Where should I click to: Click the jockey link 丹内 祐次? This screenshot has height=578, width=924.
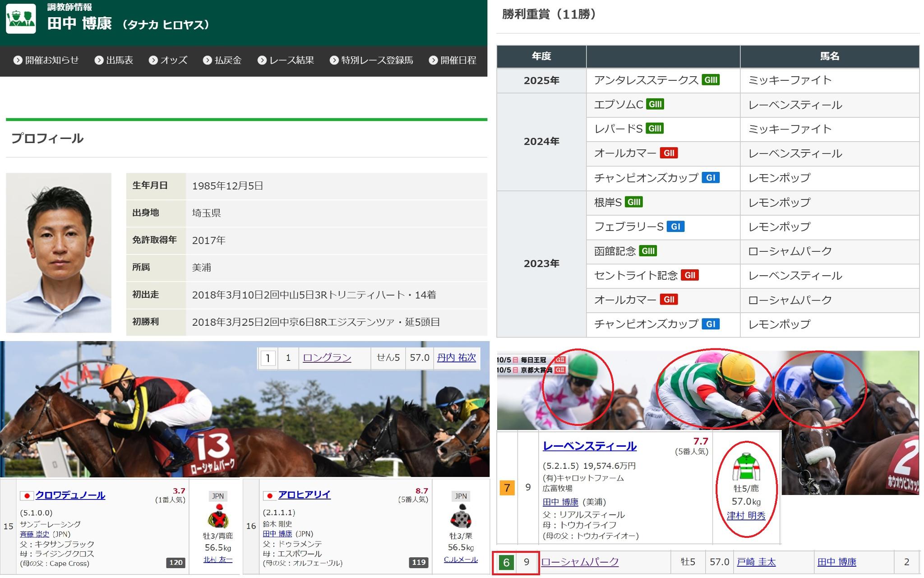pyautogui.click(x=456, y=358)
